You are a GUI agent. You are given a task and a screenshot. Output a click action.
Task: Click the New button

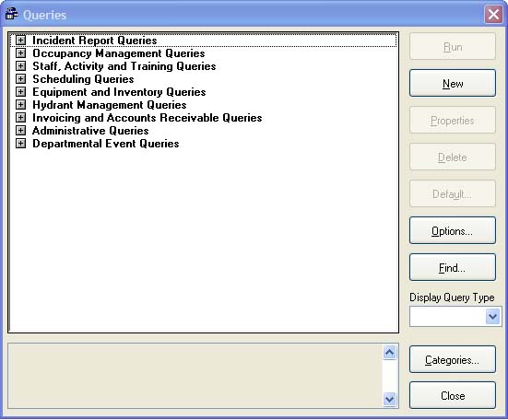click(x=453, y=83)
